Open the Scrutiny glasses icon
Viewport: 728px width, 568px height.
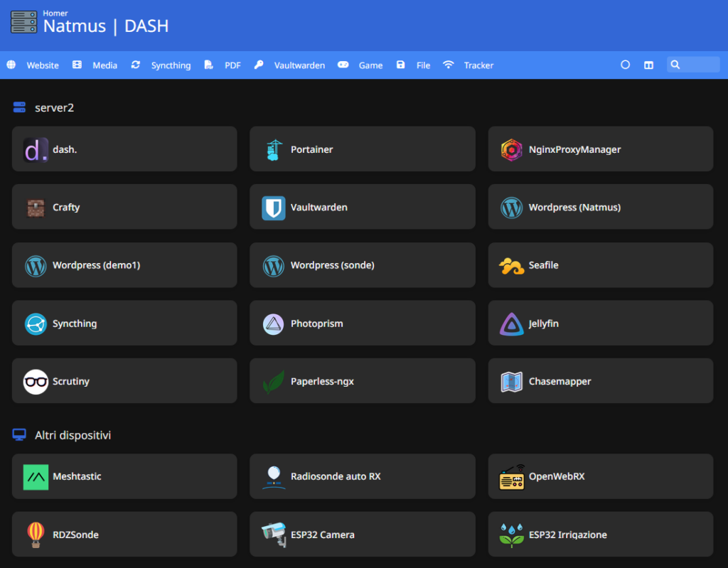(x=36, y=382)
